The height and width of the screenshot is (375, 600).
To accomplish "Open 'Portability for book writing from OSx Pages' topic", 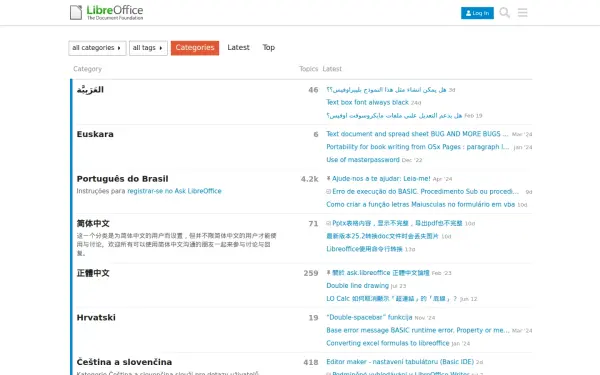I will tap(417, 147).
